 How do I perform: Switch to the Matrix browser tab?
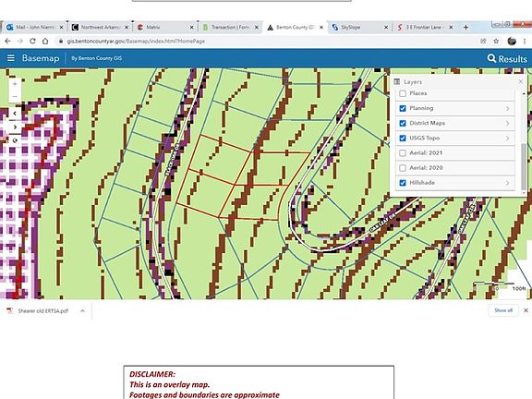[164, 27]
